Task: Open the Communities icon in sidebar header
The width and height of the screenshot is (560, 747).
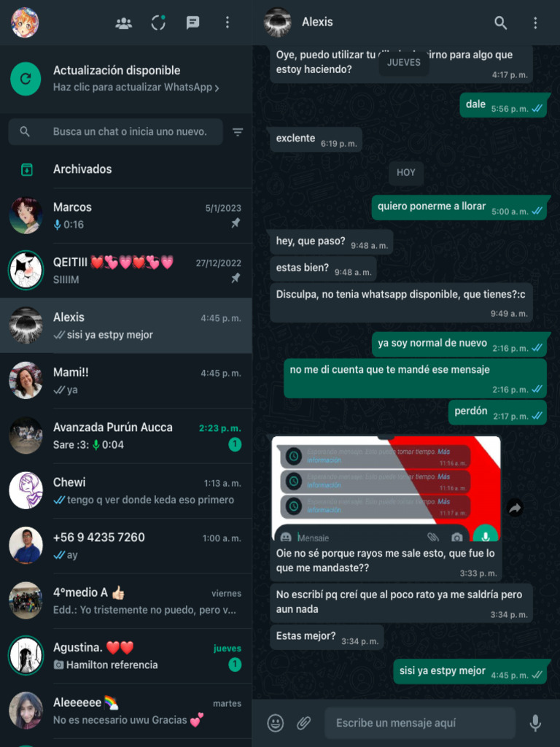Action: 124,23
